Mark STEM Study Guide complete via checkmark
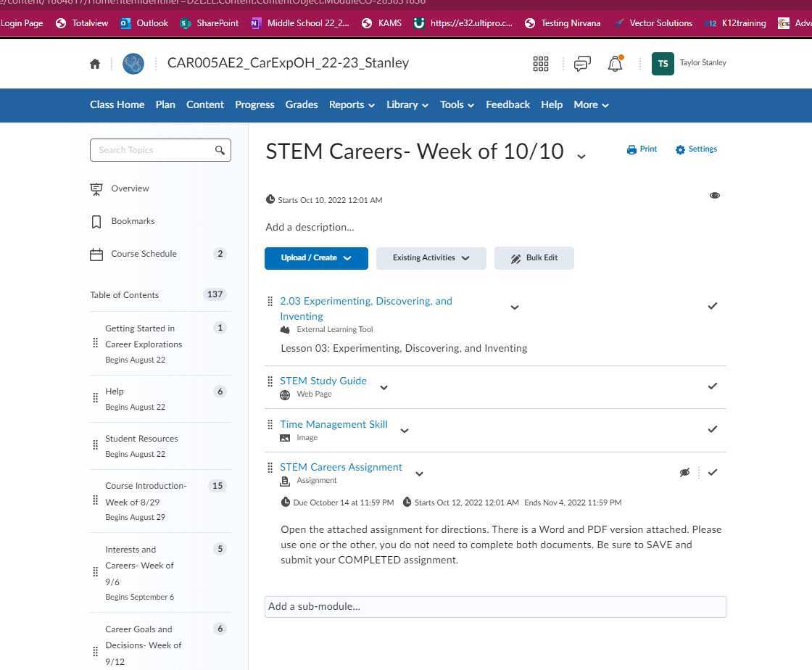 [x=712, y=386]
